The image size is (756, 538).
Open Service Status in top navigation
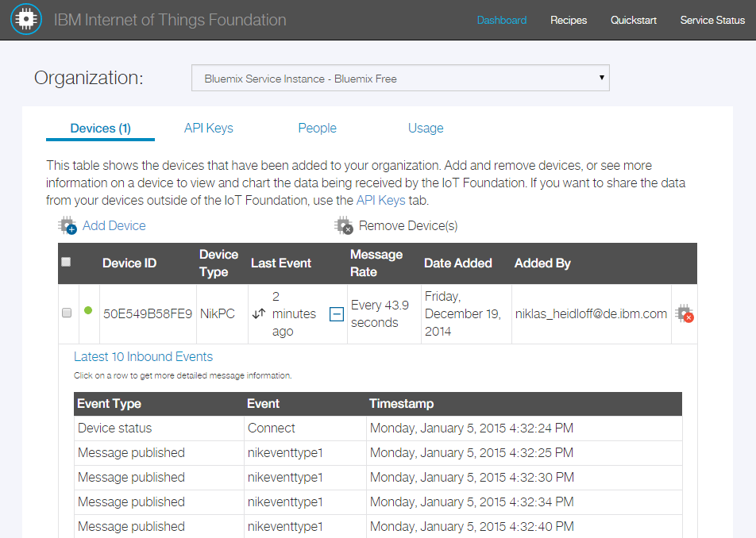(712, 20)
